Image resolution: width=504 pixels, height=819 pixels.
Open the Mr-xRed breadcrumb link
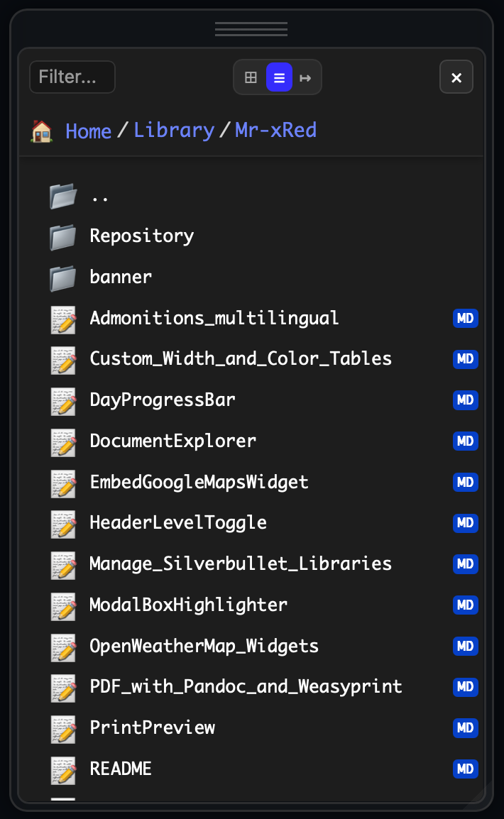tap(275, 131)
